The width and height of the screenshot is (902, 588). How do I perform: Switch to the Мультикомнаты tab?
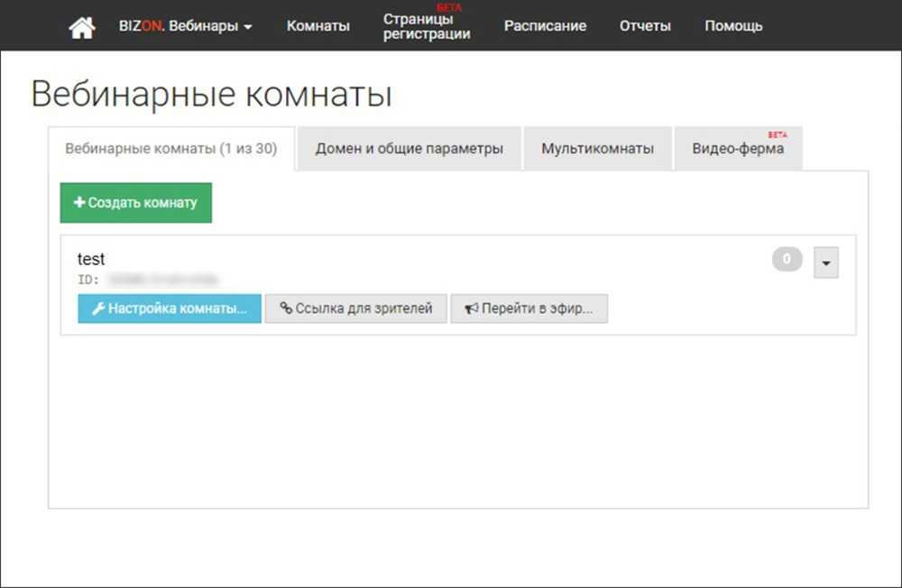click(x=597, y=149)
